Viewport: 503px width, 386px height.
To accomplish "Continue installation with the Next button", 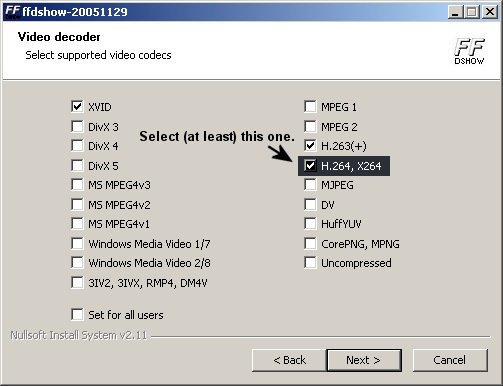I will pyautogui.click(x=364, y=360).
